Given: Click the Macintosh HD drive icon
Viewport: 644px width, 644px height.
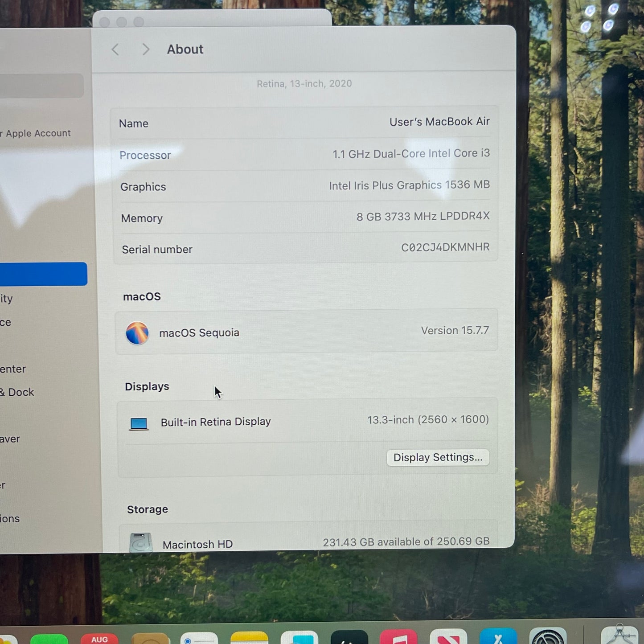Looking at the screenshot, I should click(x=141, y=543).
